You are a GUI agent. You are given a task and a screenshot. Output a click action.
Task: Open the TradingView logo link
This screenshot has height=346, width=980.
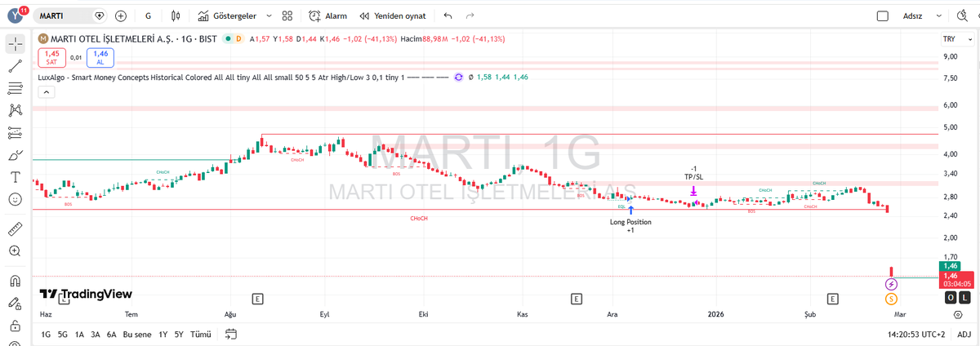click(x=86, y=295)
